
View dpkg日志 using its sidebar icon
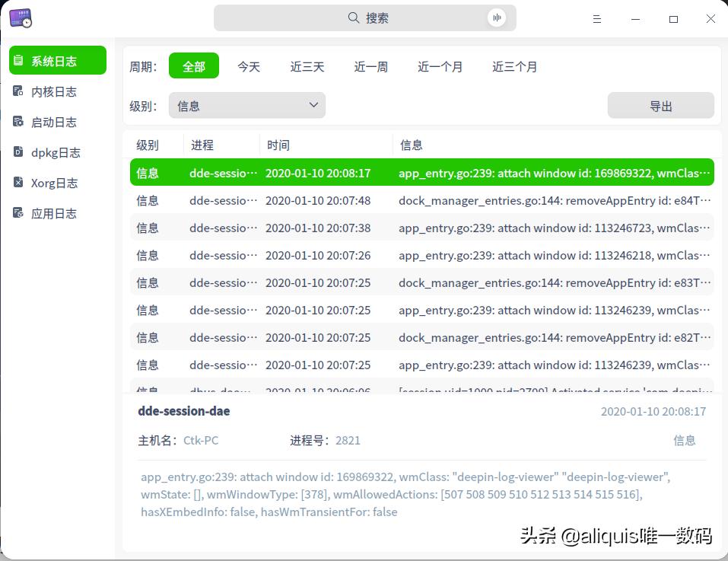[x=17, y=151]
